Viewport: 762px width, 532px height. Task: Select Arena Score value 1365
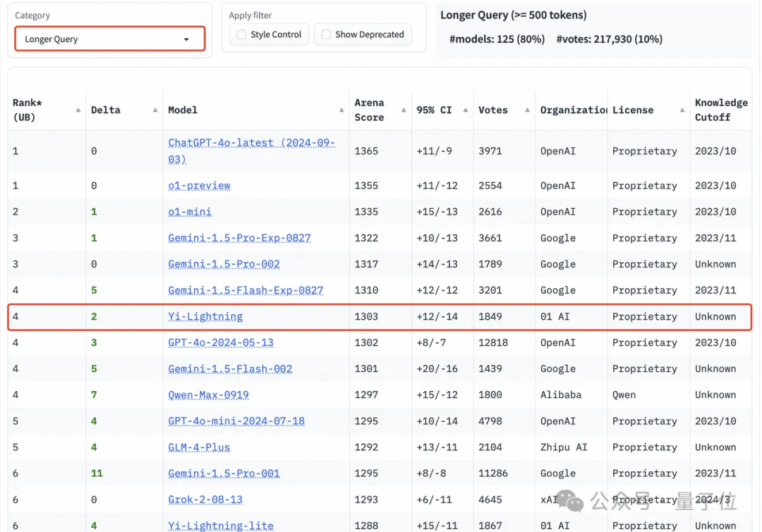366,151
